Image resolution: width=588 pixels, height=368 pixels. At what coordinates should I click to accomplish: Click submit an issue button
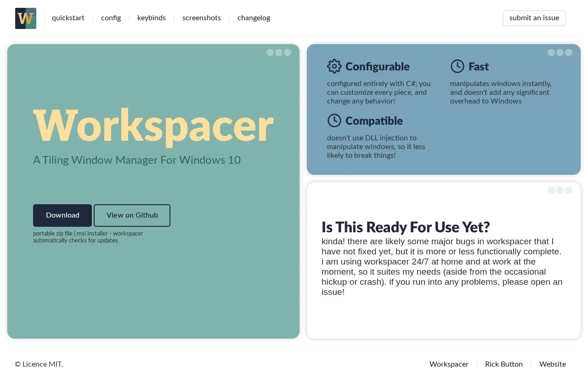pyautogui.click(x=534, y=18)
